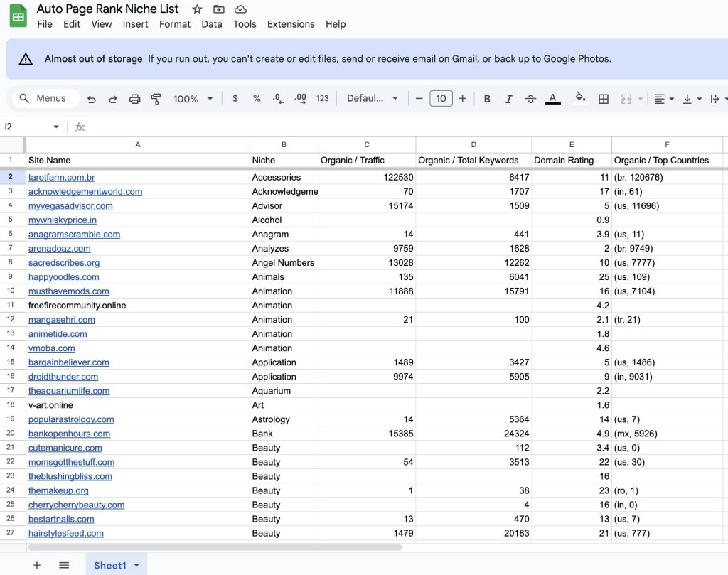
Task: Open the horizontal align dropdown
Action: (x=663, y=99)
